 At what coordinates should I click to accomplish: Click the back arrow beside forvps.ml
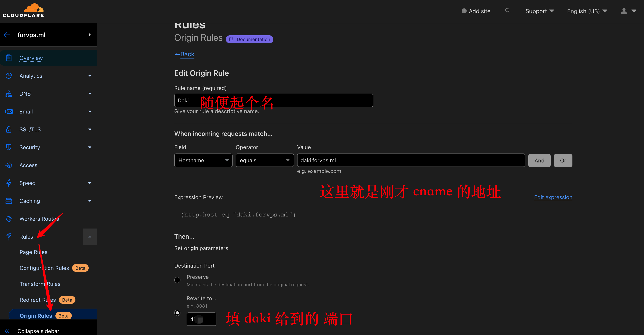(x=7, y=35)
